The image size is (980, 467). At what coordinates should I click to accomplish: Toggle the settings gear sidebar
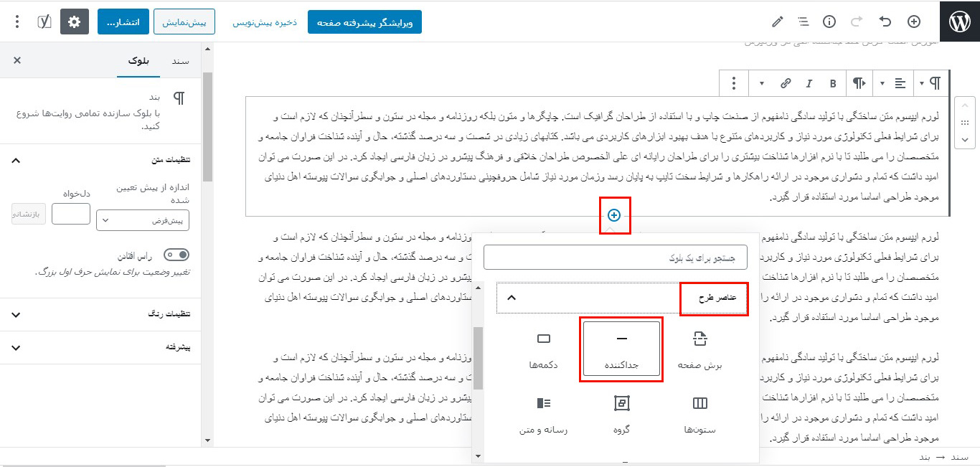[x=75, y=22]
